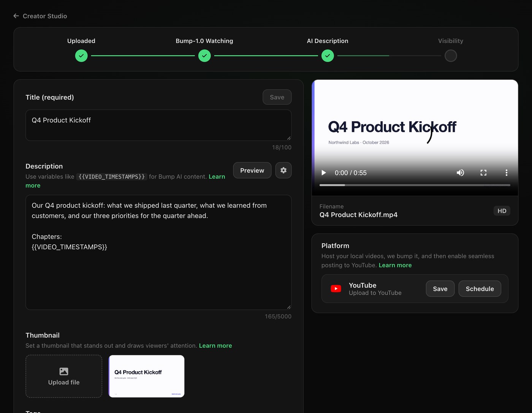The height and width of the screenshot is (413, 532).
Task: Click the Visibility step label
Action: (x=451, y=41)
